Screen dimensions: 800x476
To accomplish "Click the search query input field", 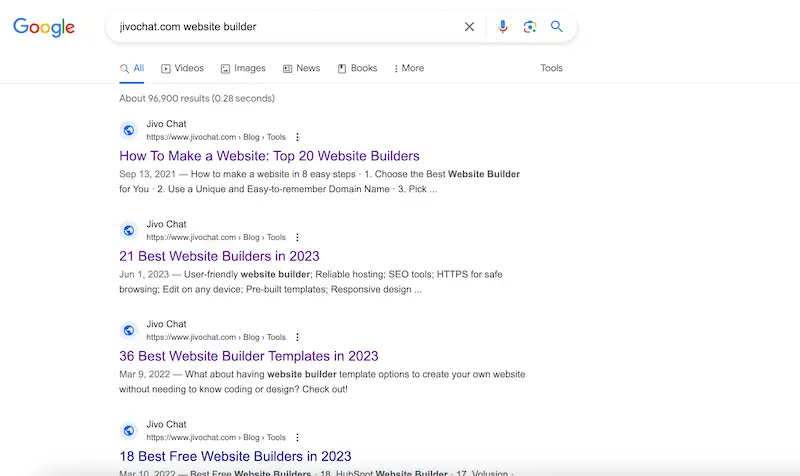I will [286, 27].
